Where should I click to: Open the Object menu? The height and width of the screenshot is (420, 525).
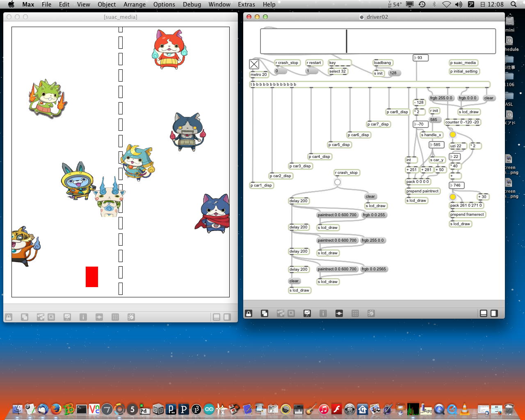pyautogui.click(x=107, y=4)
